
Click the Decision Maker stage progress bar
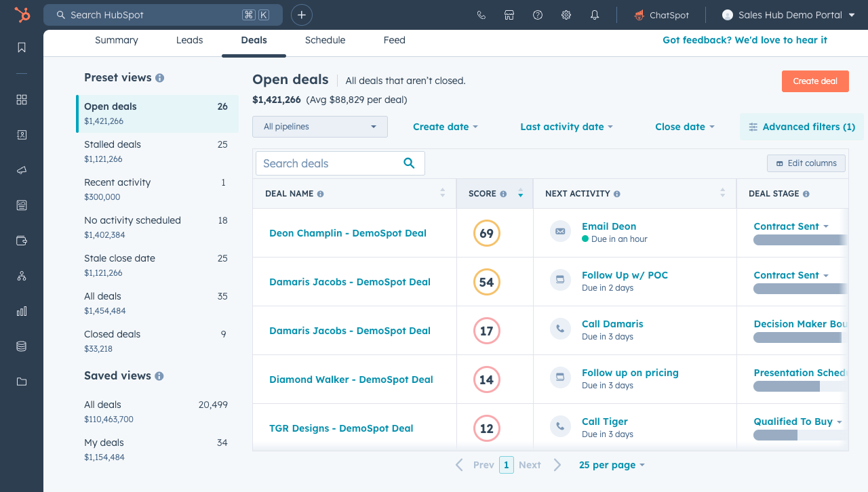[x=801, y=337]
